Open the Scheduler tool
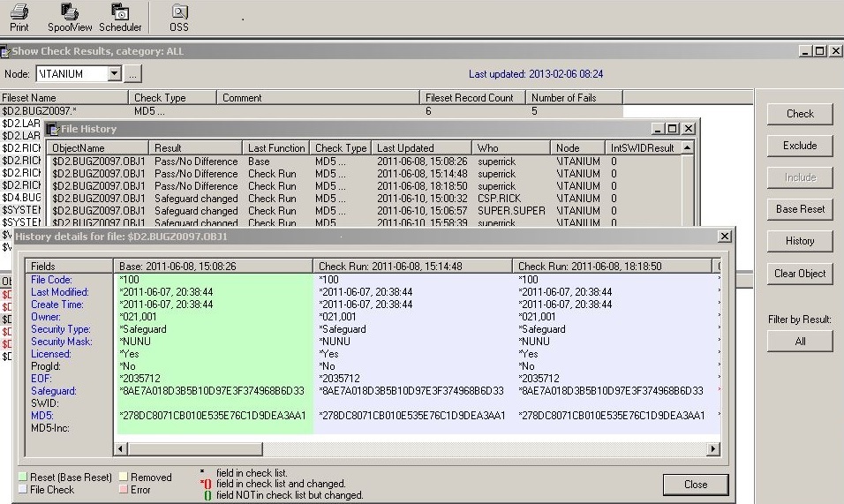The height and width of the screenshot is (504, 844). tap(120, 18)
